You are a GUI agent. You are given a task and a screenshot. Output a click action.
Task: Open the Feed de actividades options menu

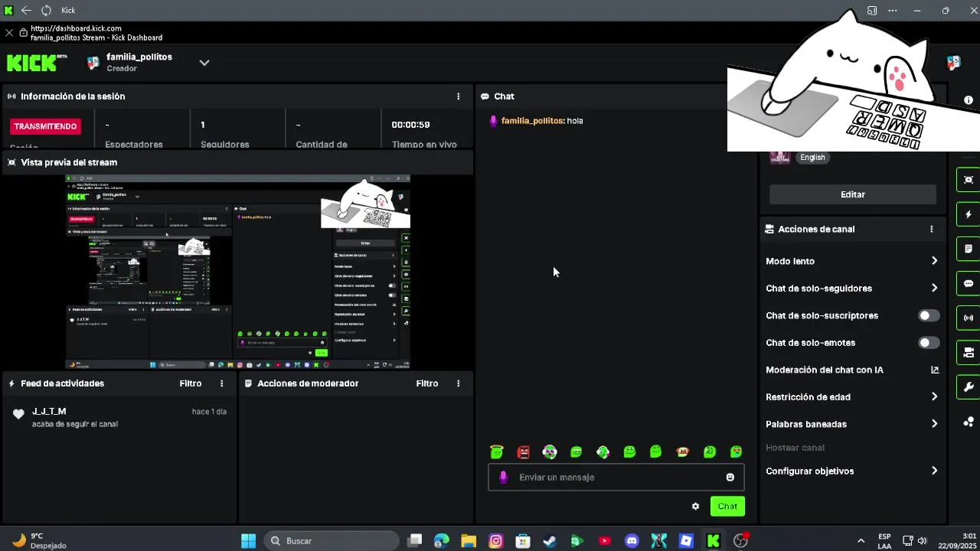[222, 383]
